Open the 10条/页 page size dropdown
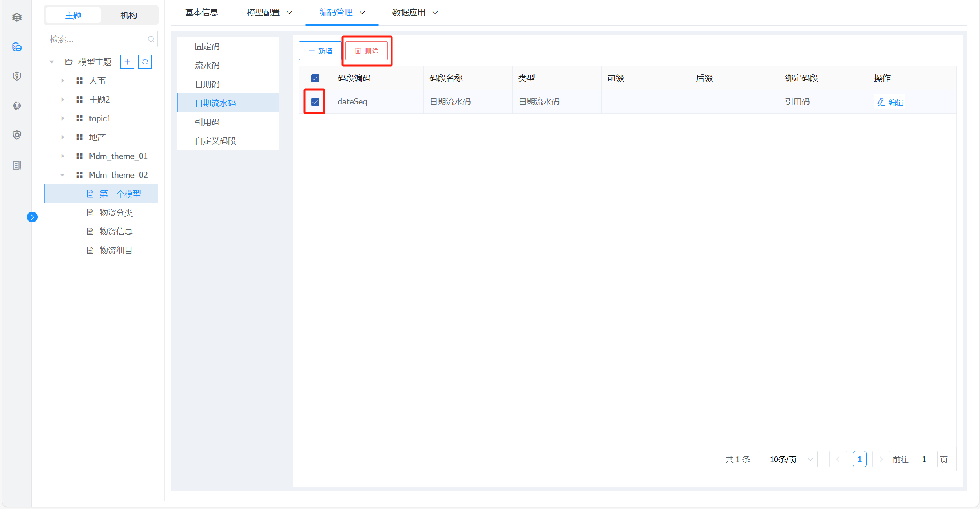The height and width of the screenshot is (509, 980). point(788,459)
